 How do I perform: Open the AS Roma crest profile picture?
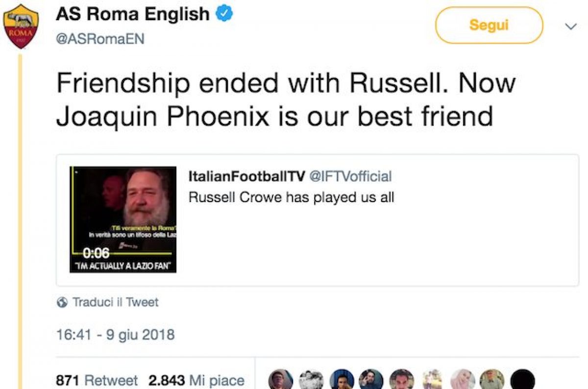tap(20, 25)
